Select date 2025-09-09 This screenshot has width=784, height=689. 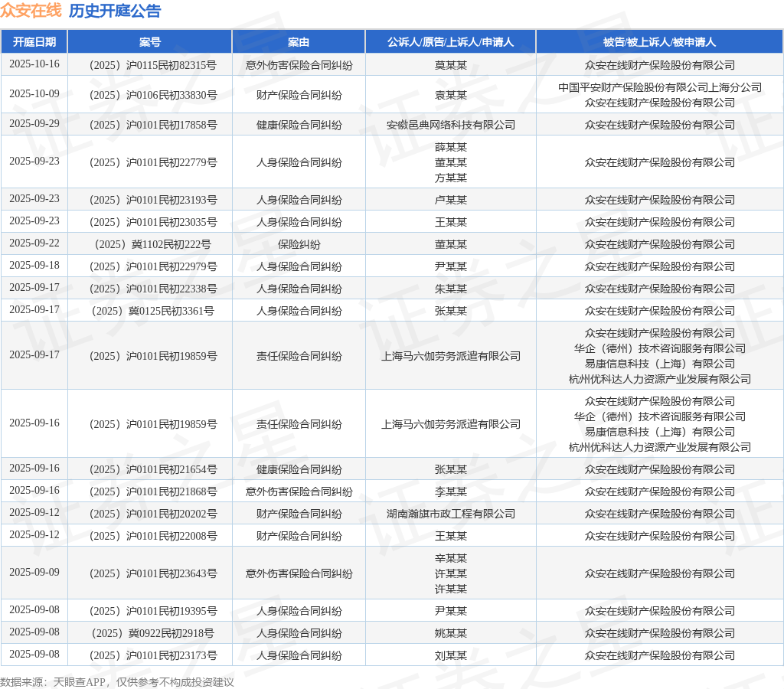pyautogui.click(x=34, y=573)
